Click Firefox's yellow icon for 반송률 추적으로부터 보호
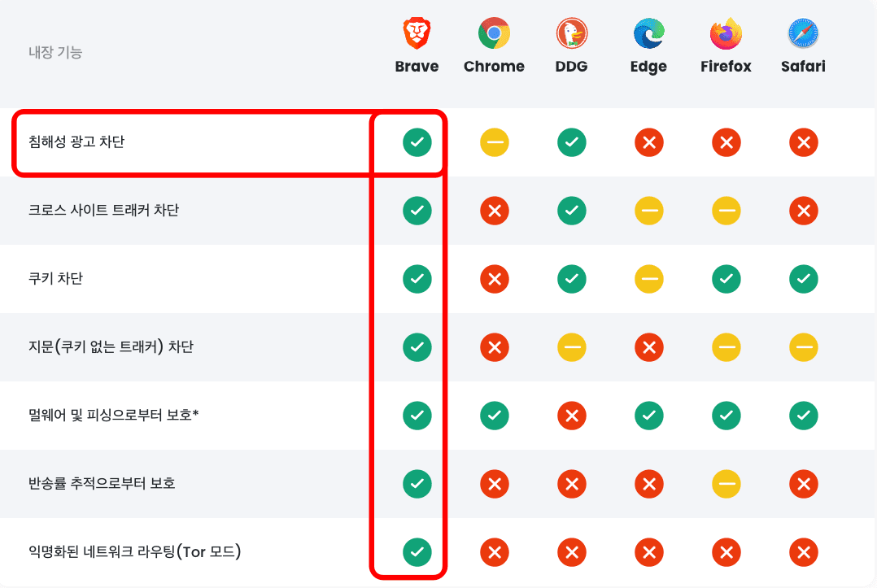The image size is (877, 588). (x=726, y=484)
